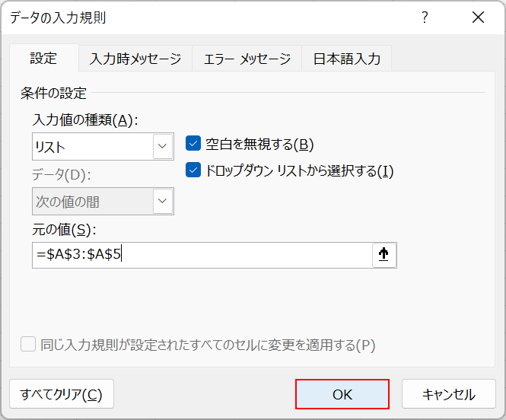The height and width of the screenshot is (420, 506).
Task: Switch to the 入力時メッセージ tab
Action: click(x=135, y=59)
